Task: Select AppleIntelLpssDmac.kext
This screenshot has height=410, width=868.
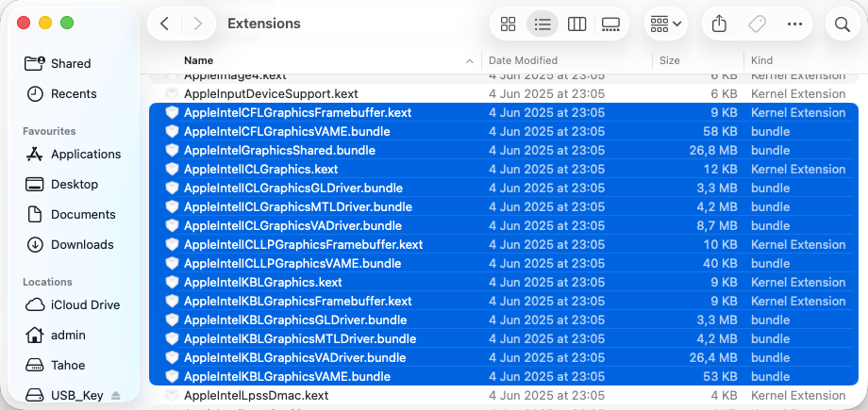Action: pos(504,396)
